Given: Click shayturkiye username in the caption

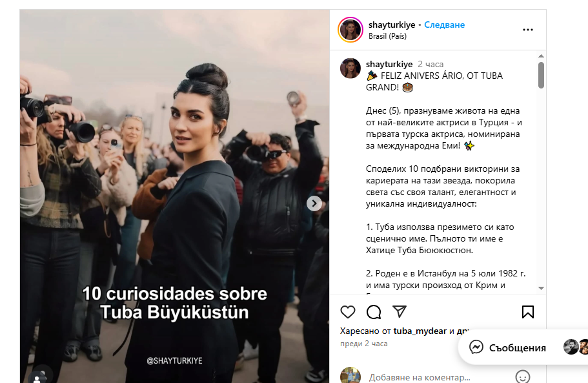Looking at the screenshot, I should pos(389,64).
